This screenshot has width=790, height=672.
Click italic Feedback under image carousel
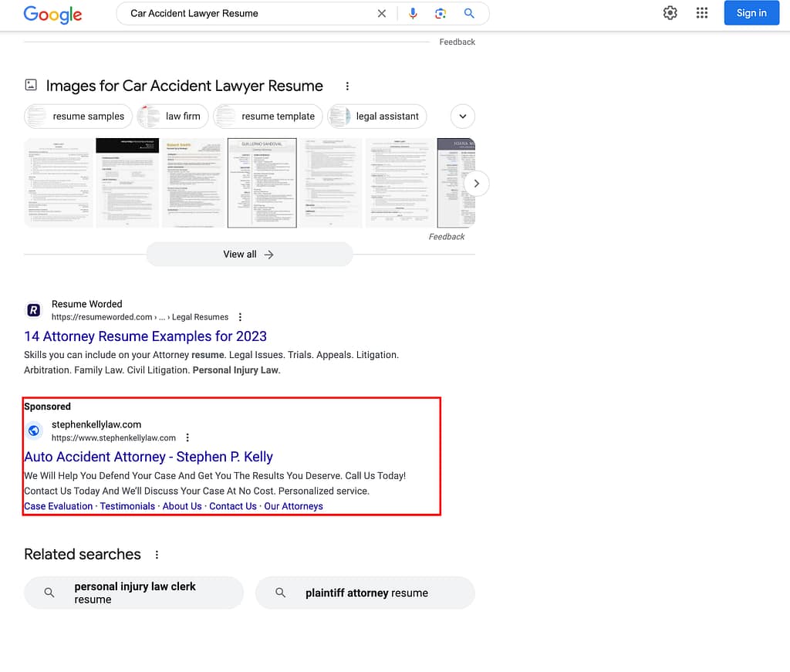tap(447, 237)
